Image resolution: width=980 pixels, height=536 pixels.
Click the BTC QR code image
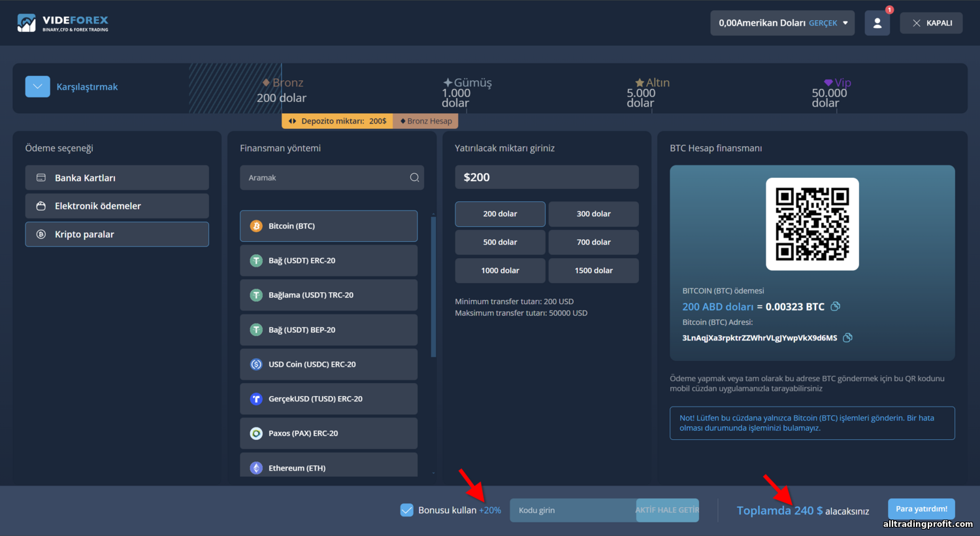coord(812,224)
